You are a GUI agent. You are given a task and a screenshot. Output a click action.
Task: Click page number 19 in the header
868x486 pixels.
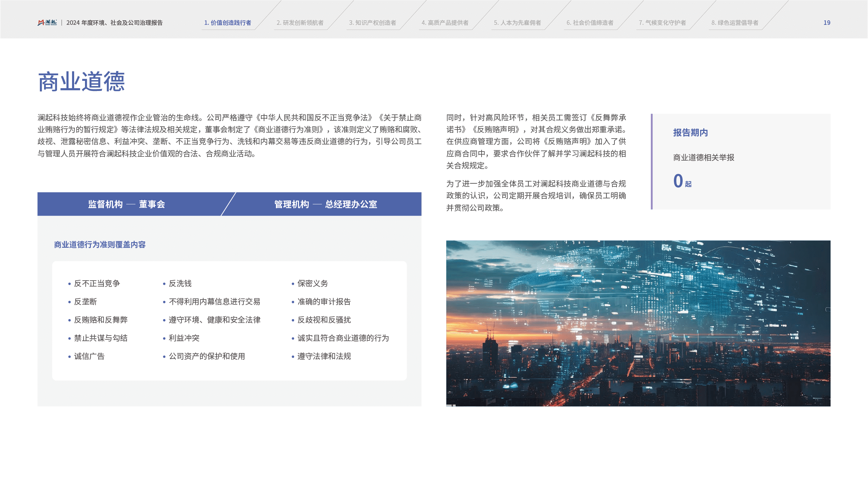click(x=827, y=23)
